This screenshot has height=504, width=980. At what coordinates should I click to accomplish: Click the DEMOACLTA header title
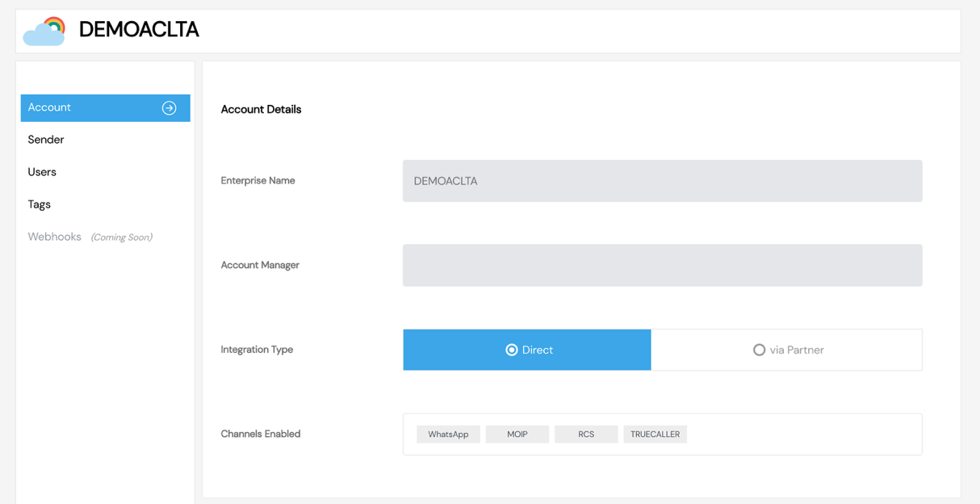click(139, 30)
